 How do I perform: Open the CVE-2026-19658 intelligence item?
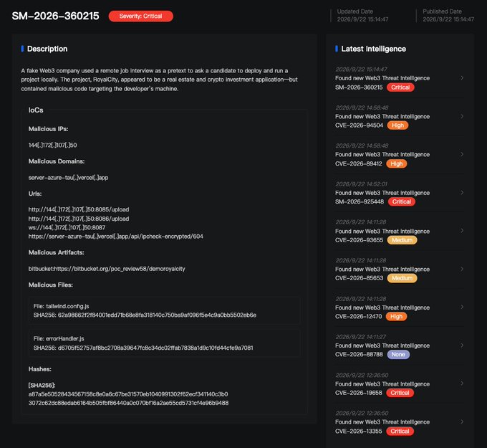400,384
